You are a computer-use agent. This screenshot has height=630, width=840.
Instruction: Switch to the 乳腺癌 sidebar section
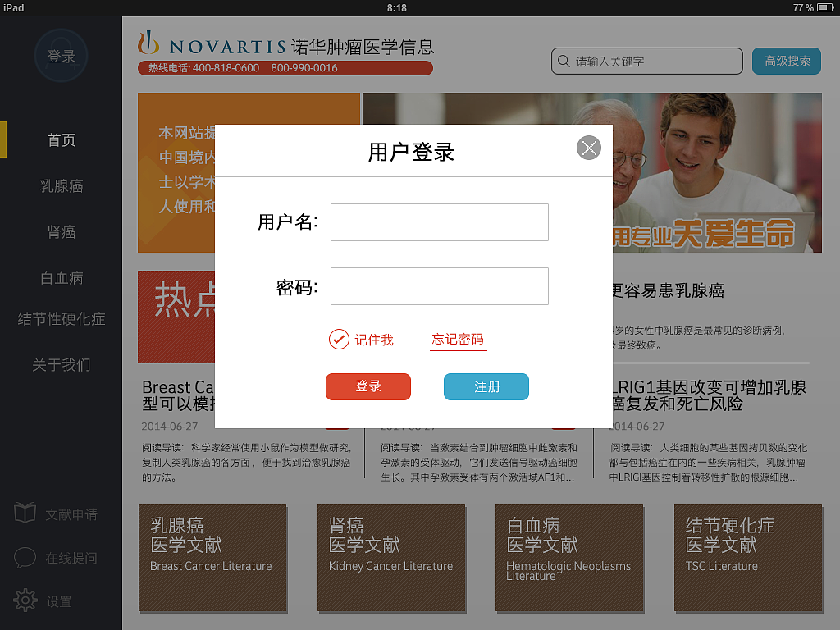point(61,186)
